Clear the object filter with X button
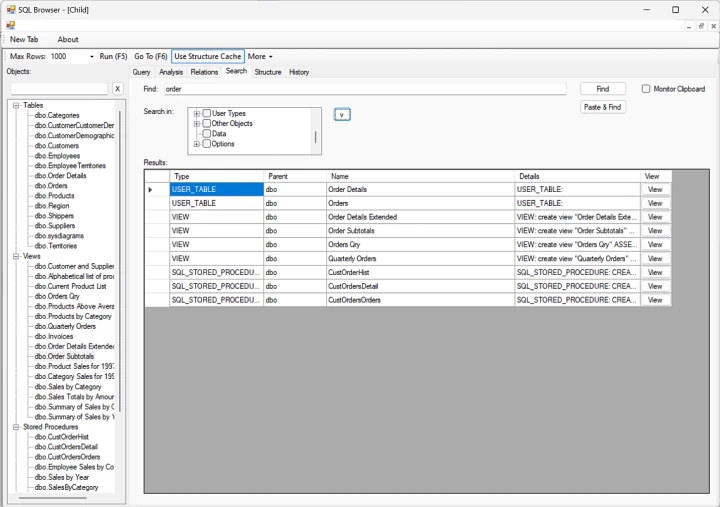 point(118,89)
